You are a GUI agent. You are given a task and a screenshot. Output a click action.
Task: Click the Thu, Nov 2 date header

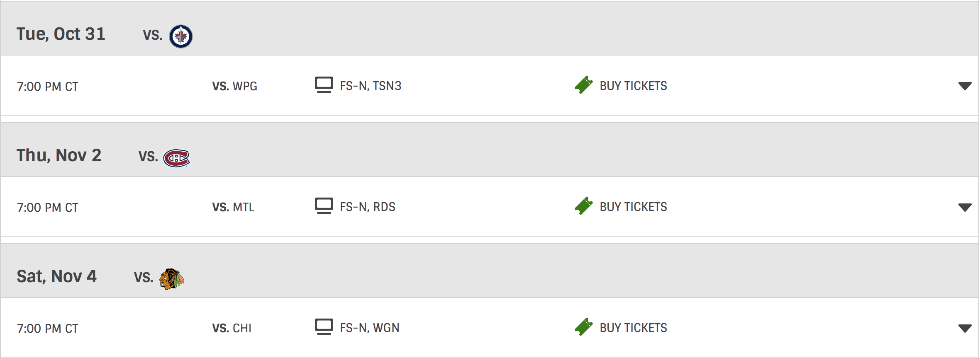tap(59, 155)
